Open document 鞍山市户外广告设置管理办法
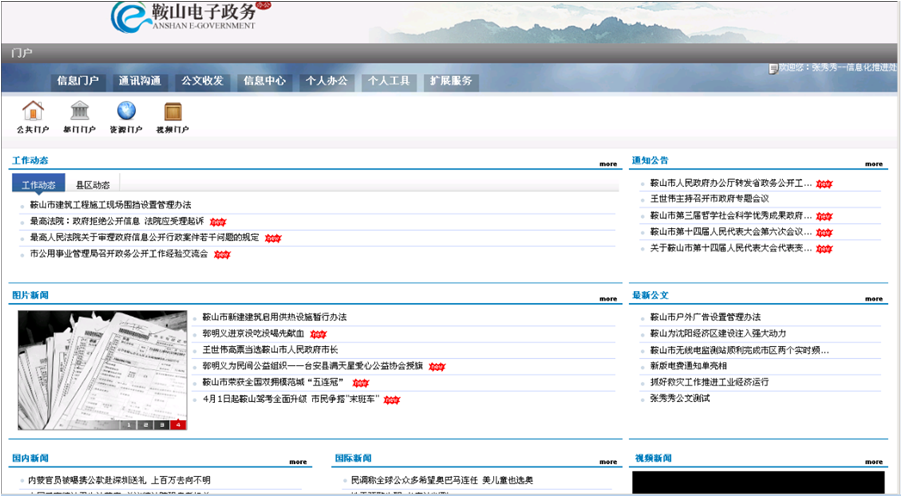This screenshot has width=902, height=497. coord(705,317)
